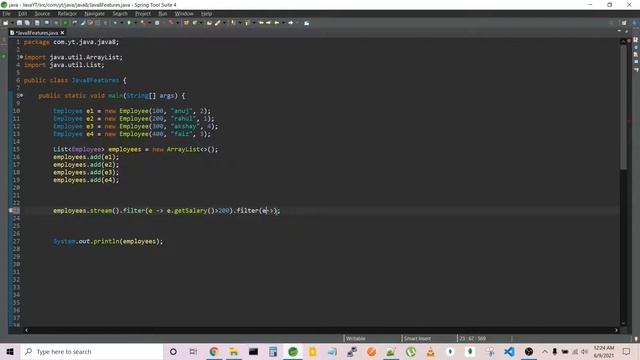
Task: Open Chrome from the taskbar
Action: (x=214, y=351)
